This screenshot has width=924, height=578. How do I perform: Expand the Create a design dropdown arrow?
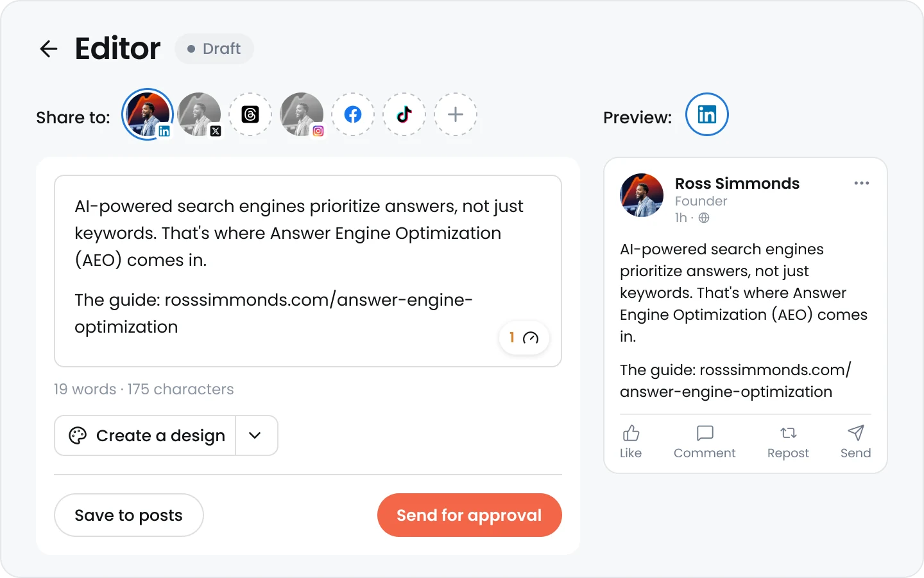tap(257, 435)
